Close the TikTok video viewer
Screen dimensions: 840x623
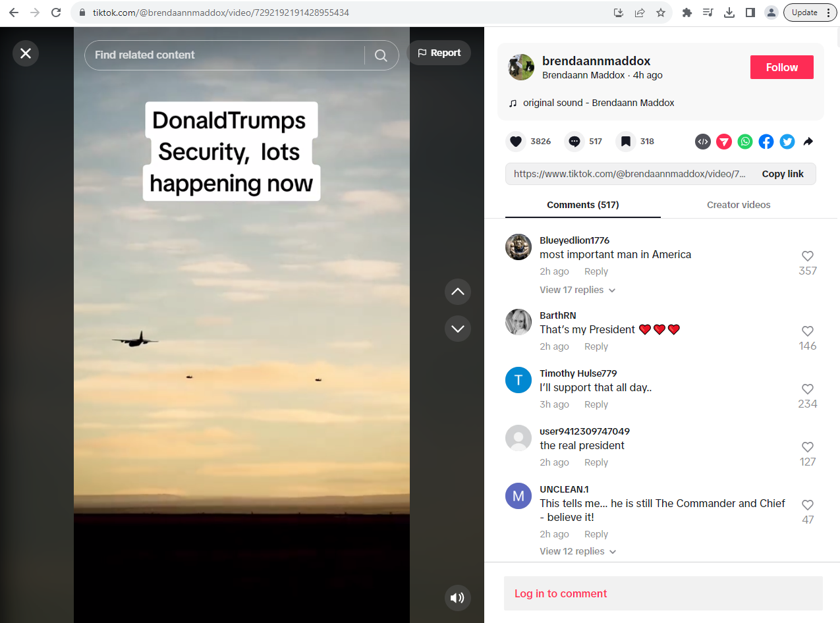point(26,53)
